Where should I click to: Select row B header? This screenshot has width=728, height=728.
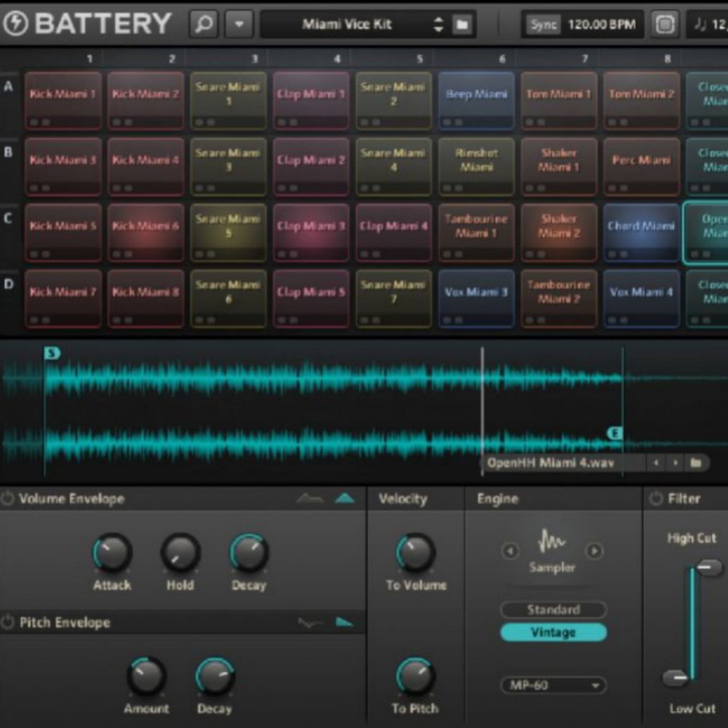[x=9, y=152]
